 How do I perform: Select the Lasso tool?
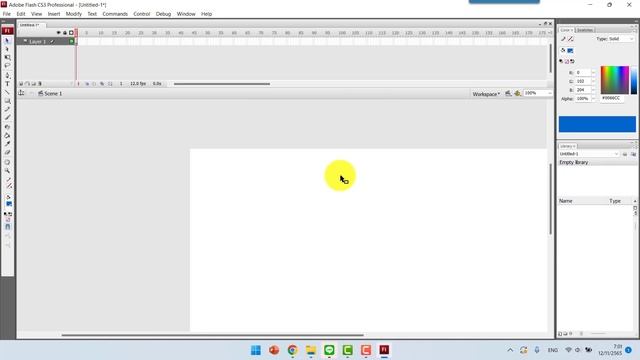click(x=7, y=66)
